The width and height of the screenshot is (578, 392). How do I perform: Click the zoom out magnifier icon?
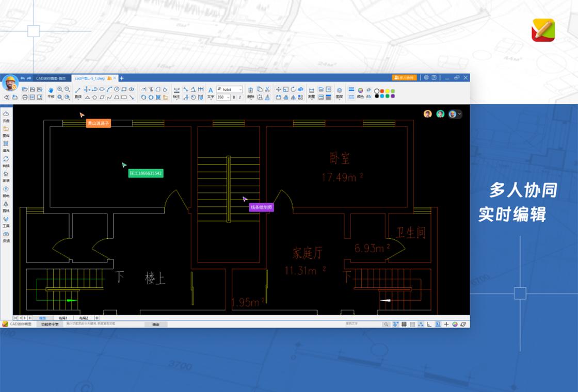click(67, 89)
